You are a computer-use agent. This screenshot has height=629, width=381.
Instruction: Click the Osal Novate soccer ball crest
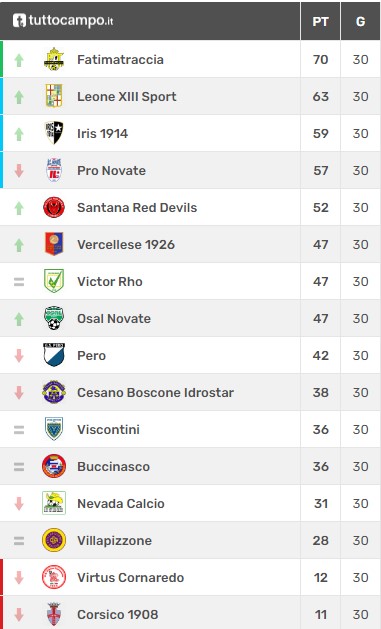click(54, 318)
